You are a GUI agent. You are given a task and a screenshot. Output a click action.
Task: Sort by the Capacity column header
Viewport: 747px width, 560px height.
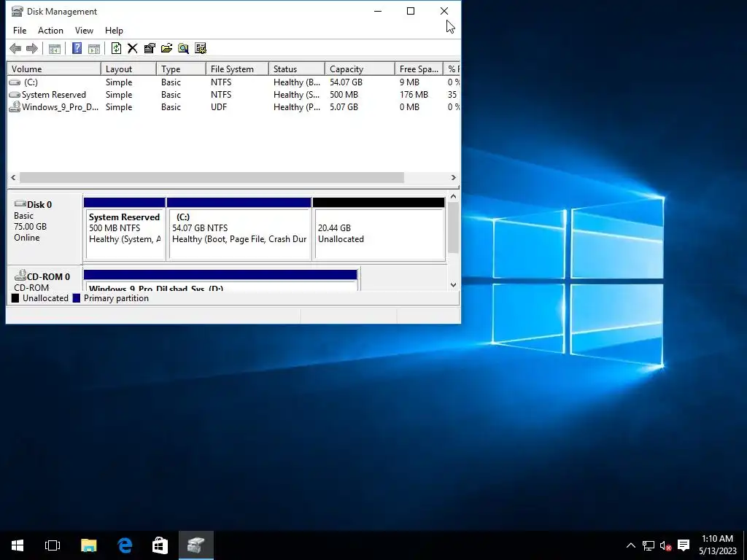tap(360, 69)
